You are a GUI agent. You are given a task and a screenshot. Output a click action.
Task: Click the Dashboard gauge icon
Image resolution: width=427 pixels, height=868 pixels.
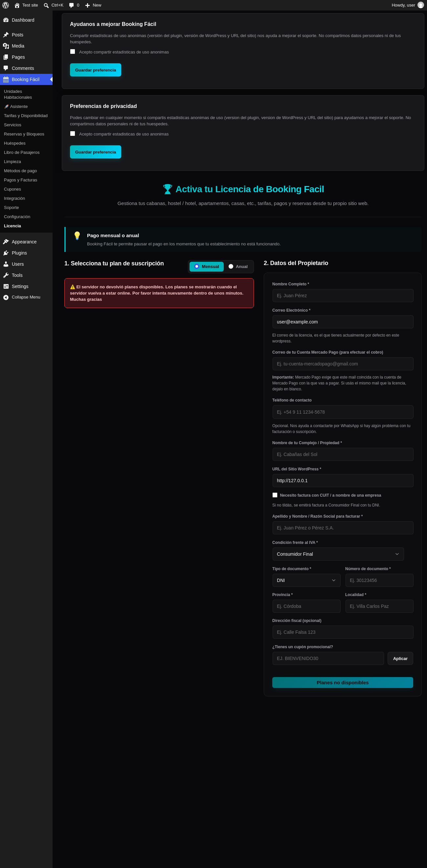(x=6, y=20)
